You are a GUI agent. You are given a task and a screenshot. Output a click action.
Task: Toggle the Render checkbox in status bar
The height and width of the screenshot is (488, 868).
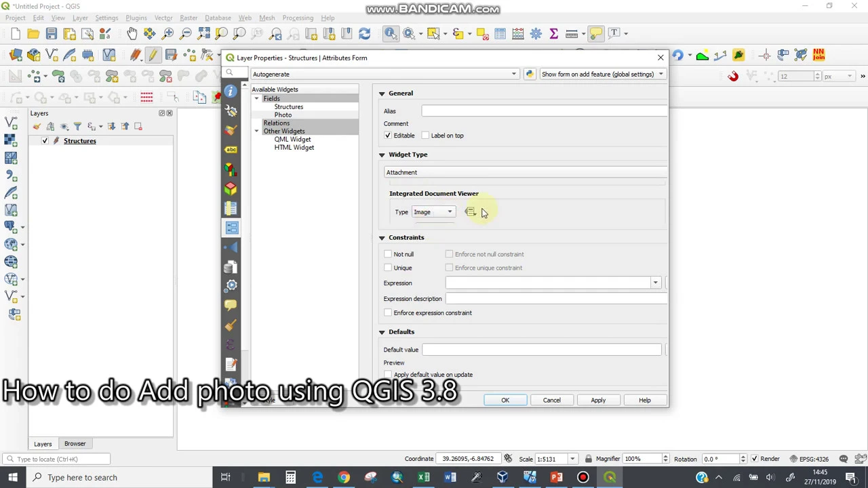754,459
